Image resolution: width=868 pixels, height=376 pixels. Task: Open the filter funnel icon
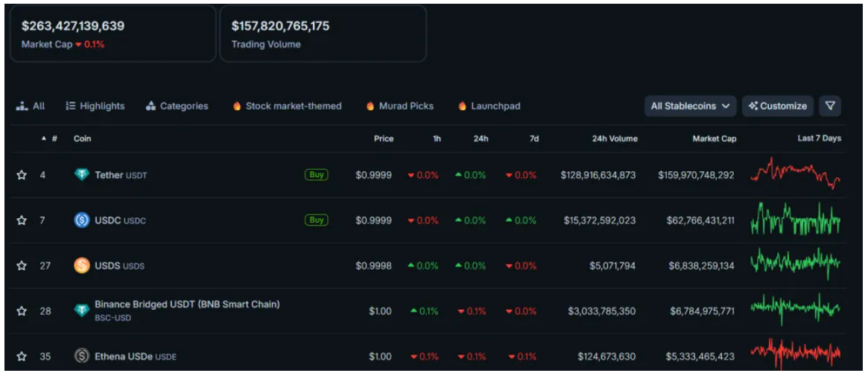pyautogui.click(x=830, y=106)
